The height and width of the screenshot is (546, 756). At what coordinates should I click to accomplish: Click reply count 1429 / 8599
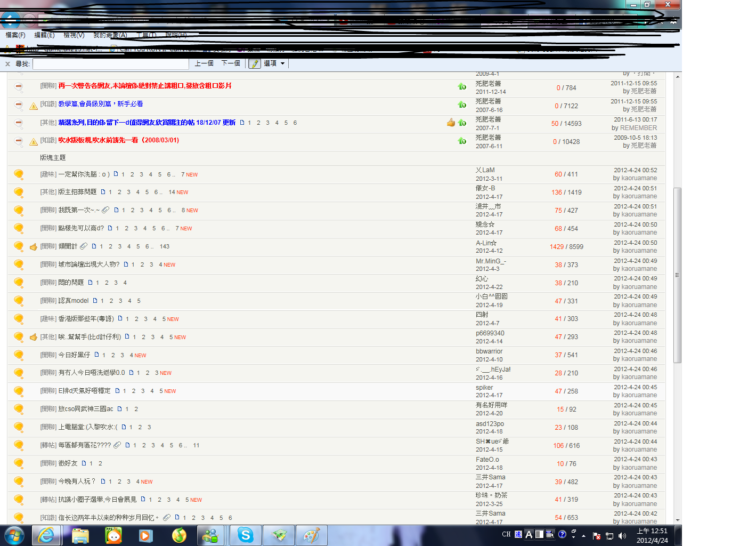coord(566,247)
